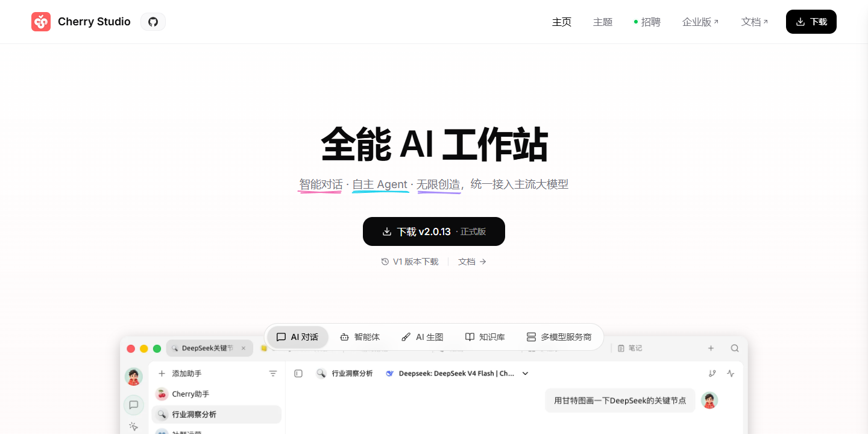Click the 下载 v2.0.13 正式版 button
Screen dimensions: 868x434
[434, 231]
